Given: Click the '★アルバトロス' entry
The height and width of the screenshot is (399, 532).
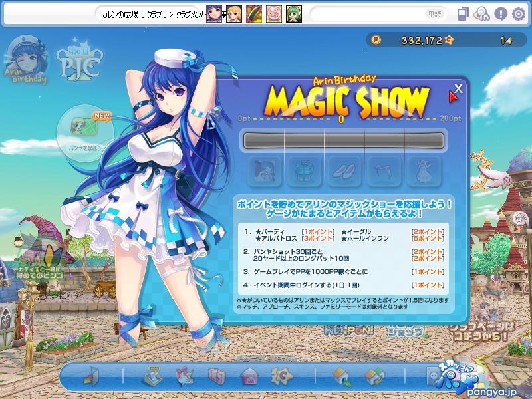Looking at the screenshot, I should pos(276,239).
